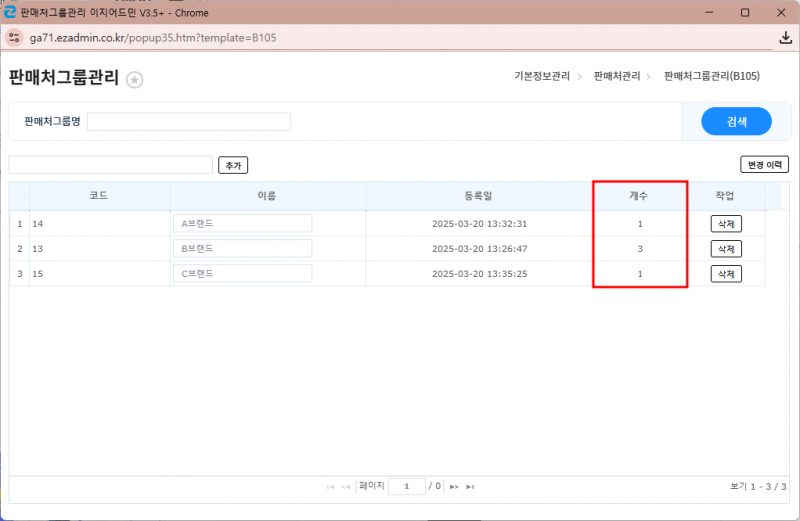800x521 pixels.
Task: Click the Chrome download icon
Action: pos(785,38)
